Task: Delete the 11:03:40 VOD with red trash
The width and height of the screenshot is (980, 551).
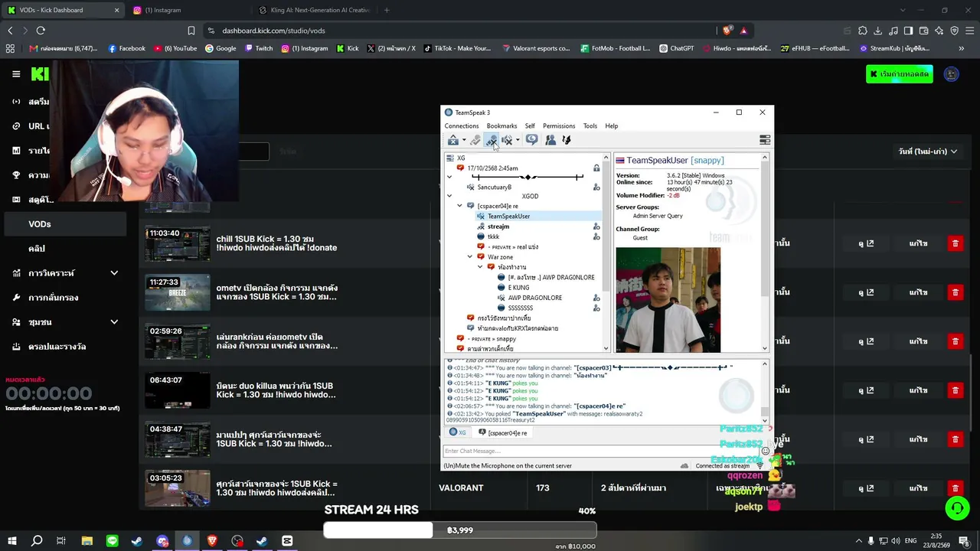Action: click(955, 243)
